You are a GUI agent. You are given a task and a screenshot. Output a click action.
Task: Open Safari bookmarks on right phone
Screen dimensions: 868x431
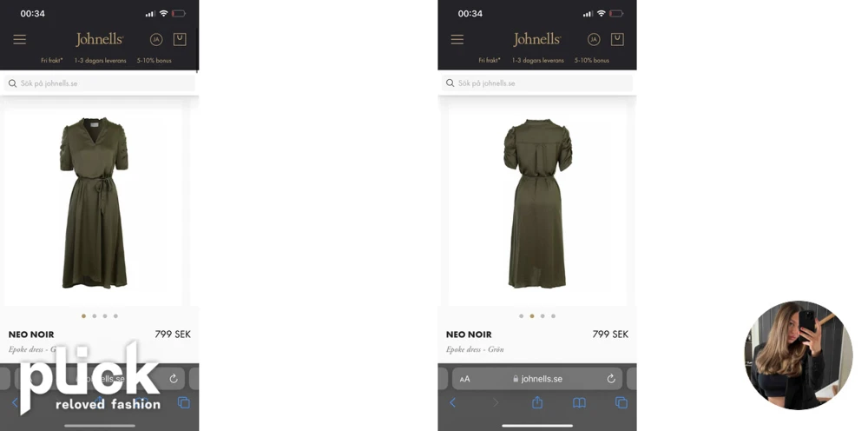pyautogui.click(x=579, y=403)
